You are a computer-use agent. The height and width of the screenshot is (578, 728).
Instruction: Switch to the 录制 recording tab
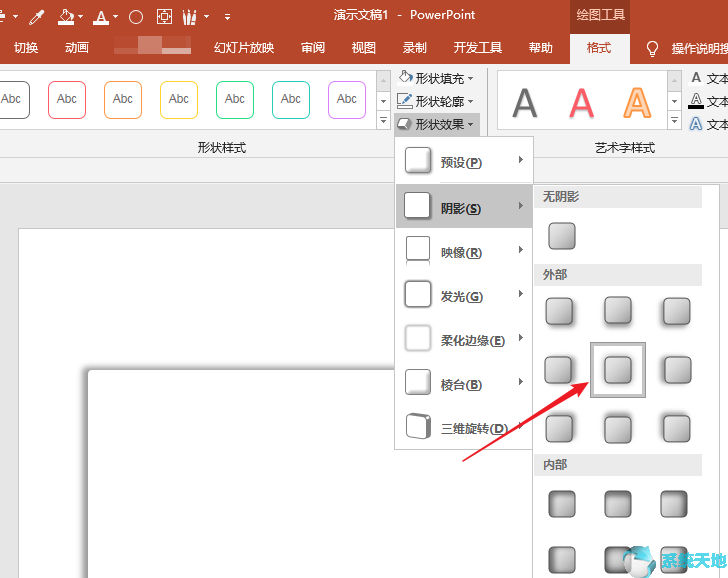click(x=415, y=48)
